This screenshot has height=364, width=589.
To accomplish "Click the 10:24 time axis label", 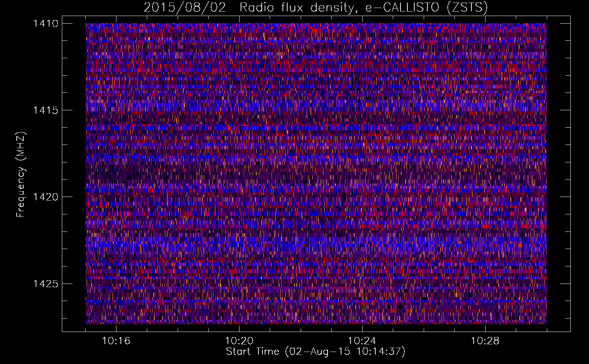I will coord(362,341).
